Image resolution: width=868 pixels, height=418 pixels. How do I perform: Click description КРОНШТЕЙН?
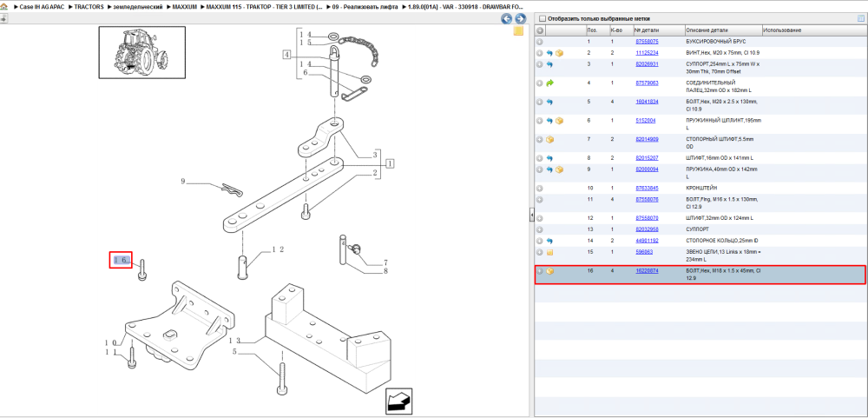pyautogui.click(x=700, y=188)
